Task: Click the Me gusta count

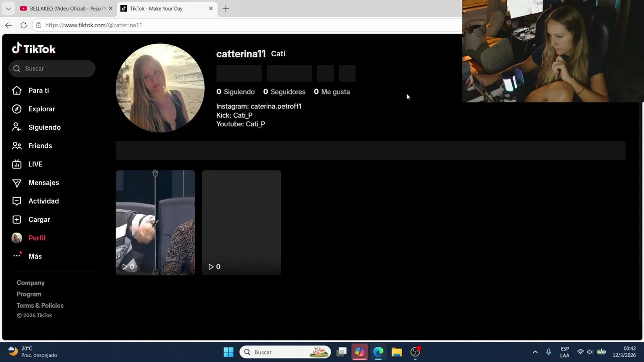Action: click(x=332, y=92)
